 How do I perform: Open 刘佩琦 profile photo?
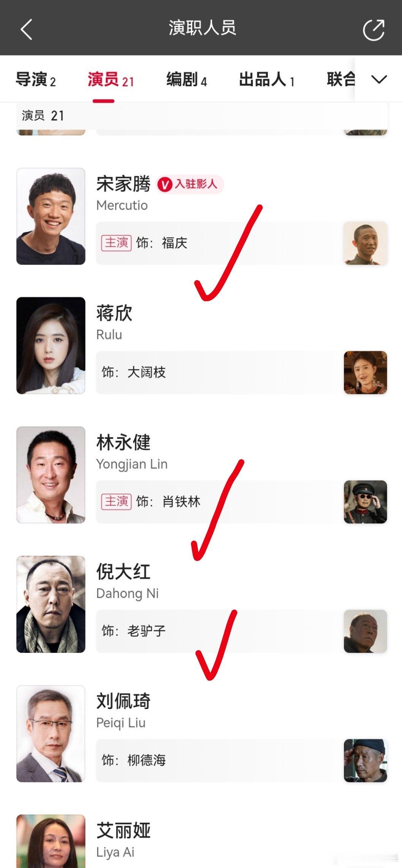pyautogui.click(x=51, y=734)
